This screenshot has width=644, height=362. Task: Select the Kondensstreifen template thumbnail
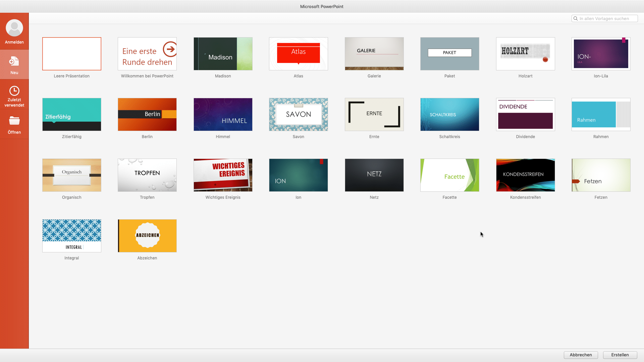[x=526, y=175]
